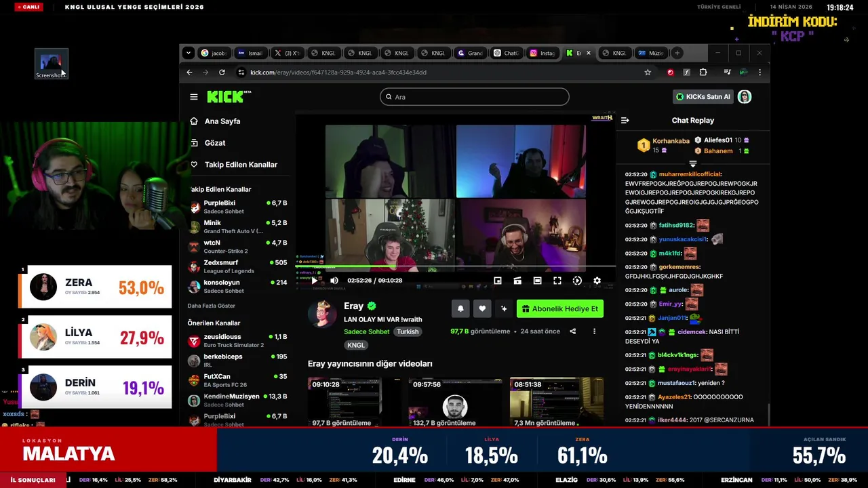Click the Abonelik Hediye Et button

(x=560, y=308)
